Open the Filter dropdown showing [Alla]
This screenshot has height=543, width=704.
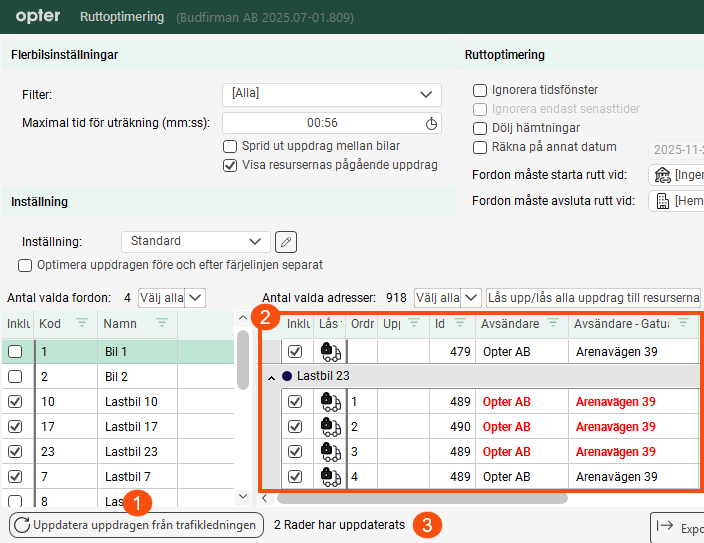[x=331, y=95]
